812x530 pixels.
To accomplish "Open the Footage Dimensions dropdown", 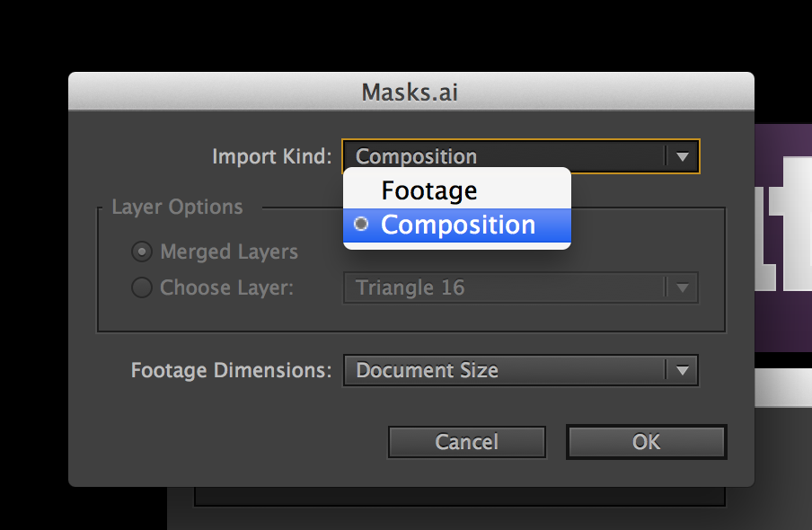I will 520,370.
